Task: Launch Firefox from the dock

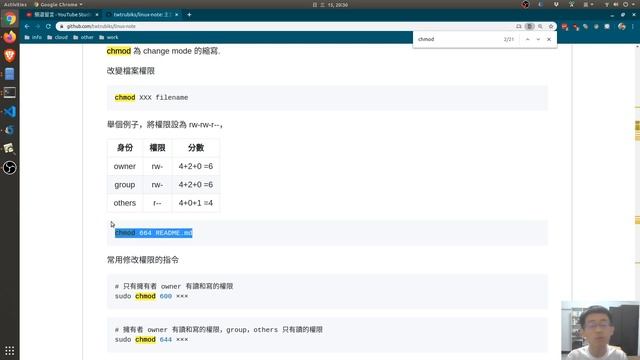Action: point(10,37)
